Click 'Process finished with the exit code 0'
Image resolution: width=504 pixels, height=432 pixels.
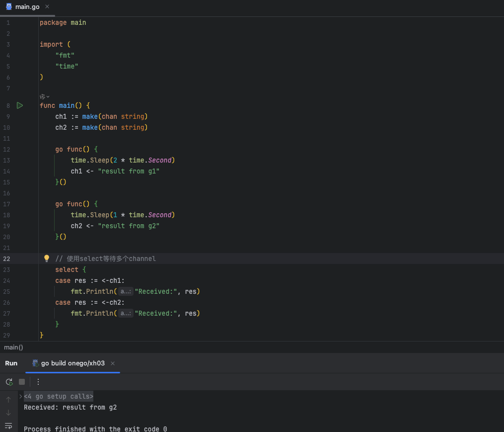click(x=95, y=429)
